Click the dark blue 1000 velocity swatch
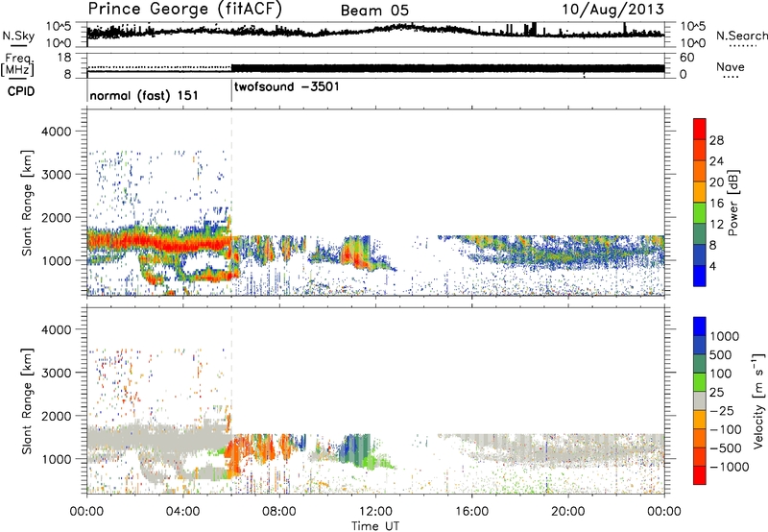This screenshot has height=532, width=768. [x=700, y=326]
